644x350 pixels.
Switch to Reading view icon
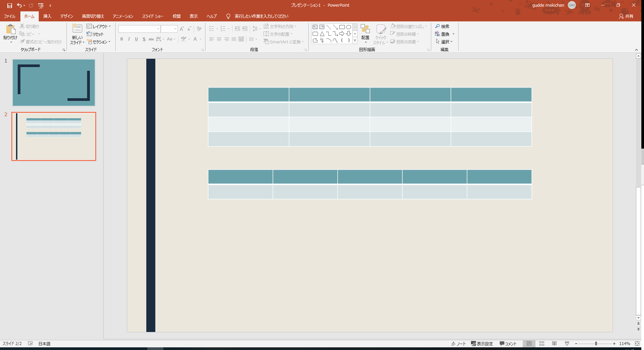point(554,344)
